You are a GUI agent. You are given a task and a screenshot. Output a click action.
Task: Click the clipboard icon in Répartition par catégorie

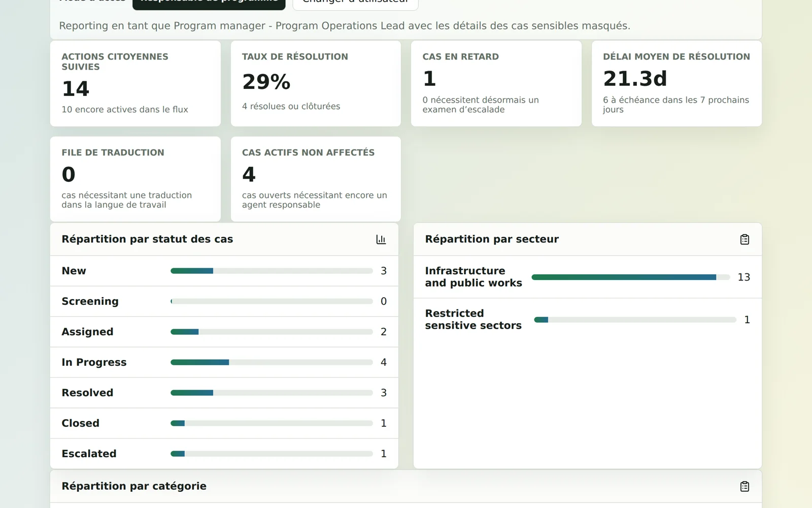(x=745, y=486)
